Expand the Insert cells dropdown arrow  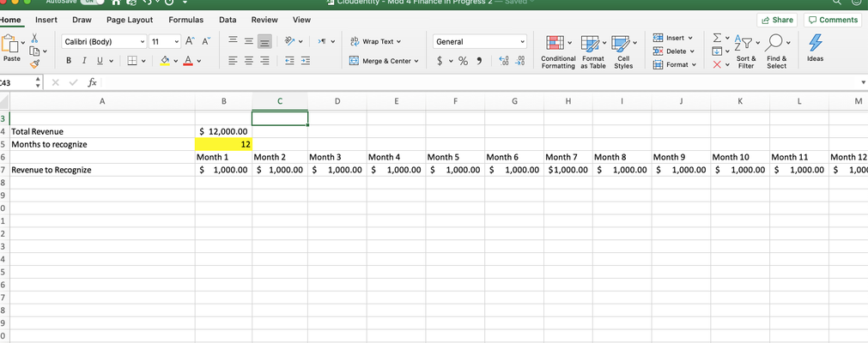tap(690, 39)
